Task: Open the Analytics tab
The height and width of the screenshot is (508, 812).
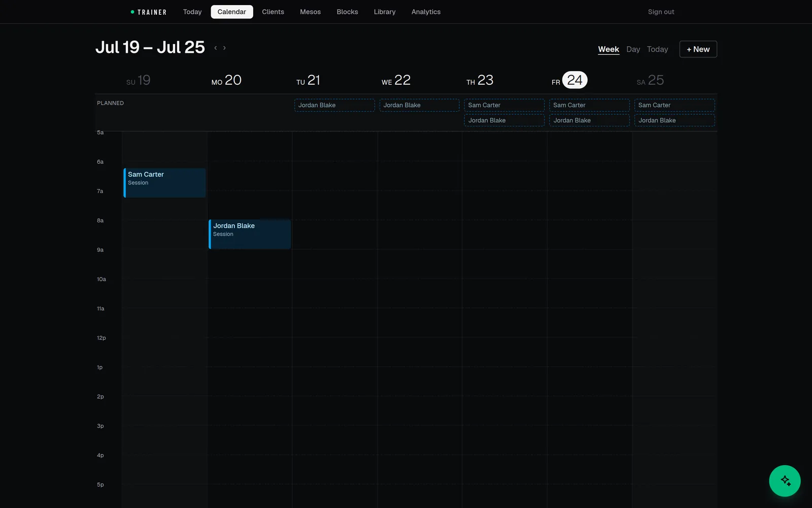Action: (x=426, y=12)
